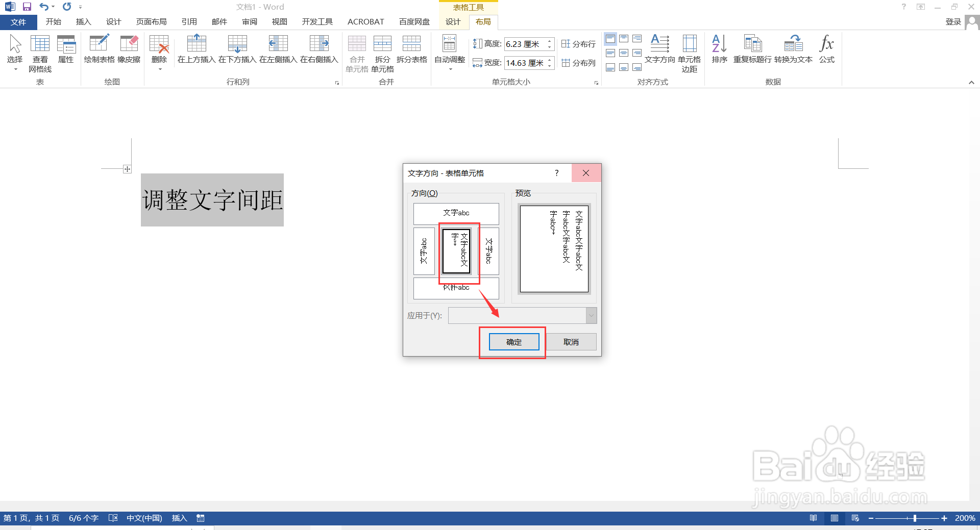This screenshot has width=980, height=530.
Task: Expand the Cell Size dialog launcher
Action: (x=596, y=83)
